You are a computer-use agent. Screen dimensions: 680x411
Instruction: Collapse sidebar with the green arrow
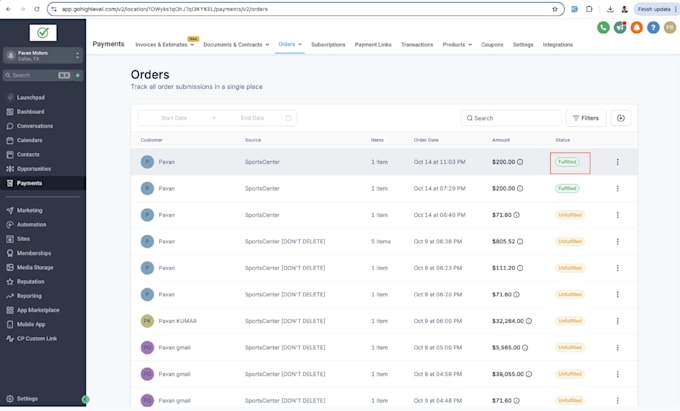(85, 399)
